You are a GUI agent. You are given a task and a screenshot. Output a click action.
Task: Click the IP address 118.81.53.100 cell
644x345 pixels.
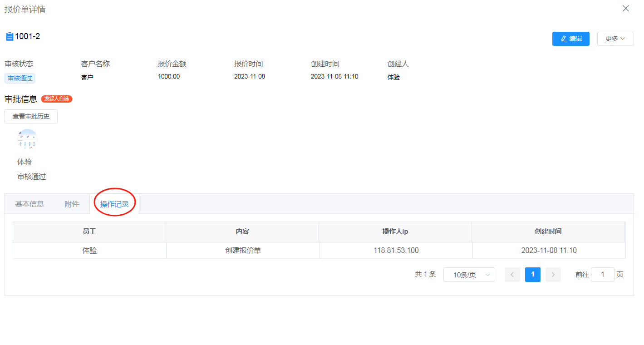tap(396, 251)
